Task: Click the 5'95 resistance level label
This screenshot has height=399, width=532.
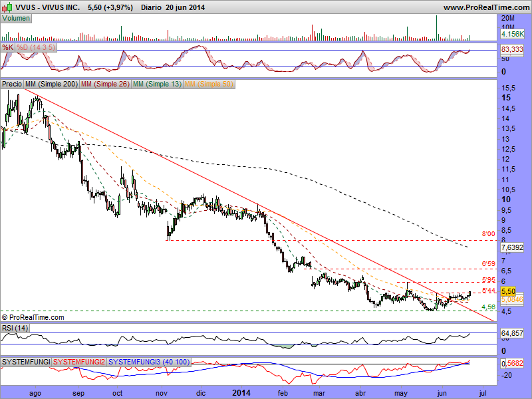Action: coord(489,280)
